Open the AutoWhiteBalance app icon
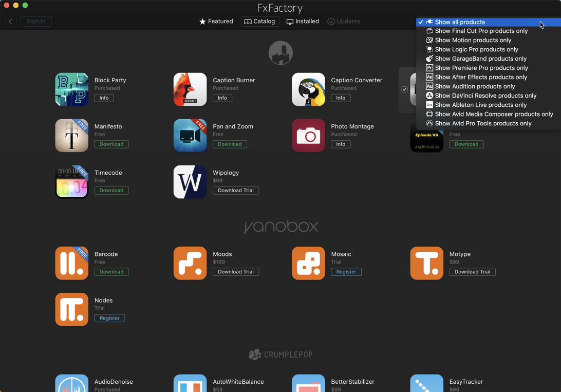Viewport: 561px width, 392px height. click(190, 383)
